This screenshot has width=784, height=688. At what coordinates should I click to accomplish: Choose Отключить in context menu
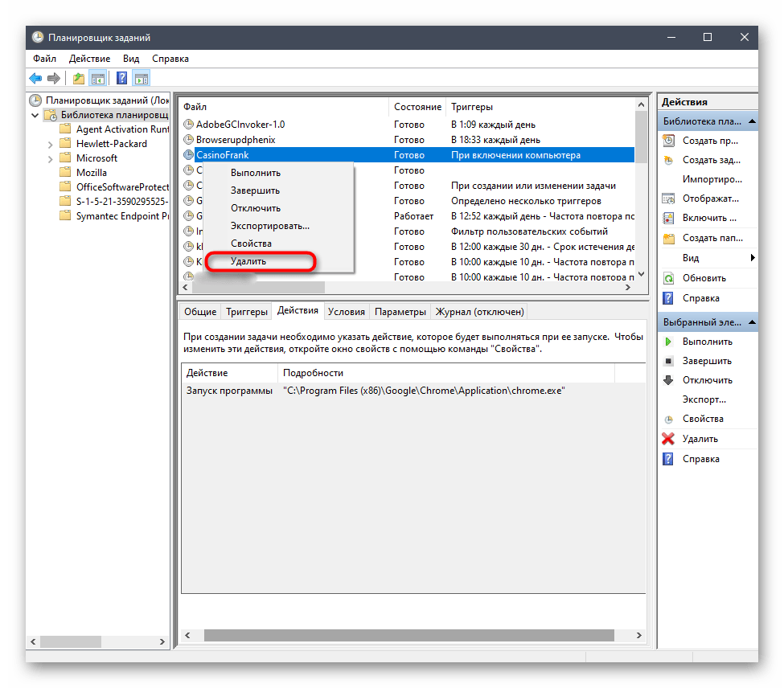(256, 208)
